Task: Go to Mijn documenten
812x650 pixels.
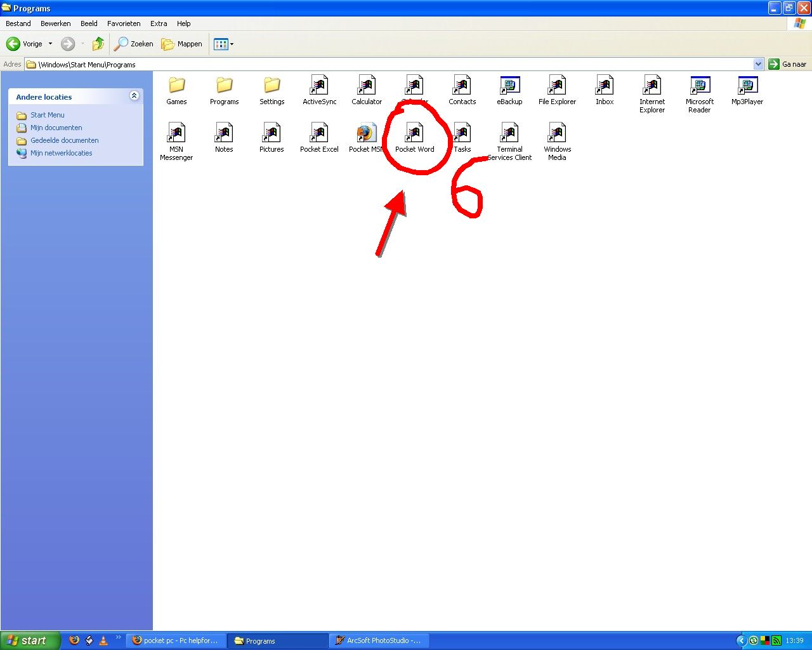Action: [x=56, y=128]
